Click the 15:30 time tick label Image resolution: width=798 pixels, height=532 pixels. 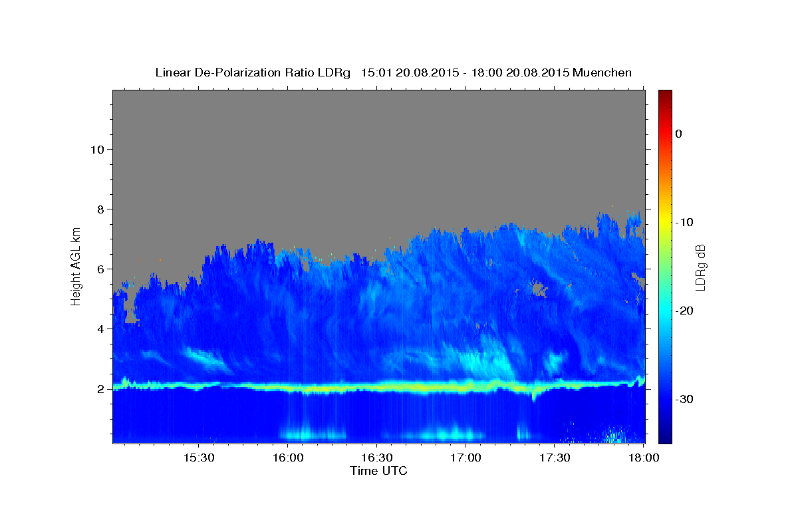pyautogui.click(x=198, y=458)
